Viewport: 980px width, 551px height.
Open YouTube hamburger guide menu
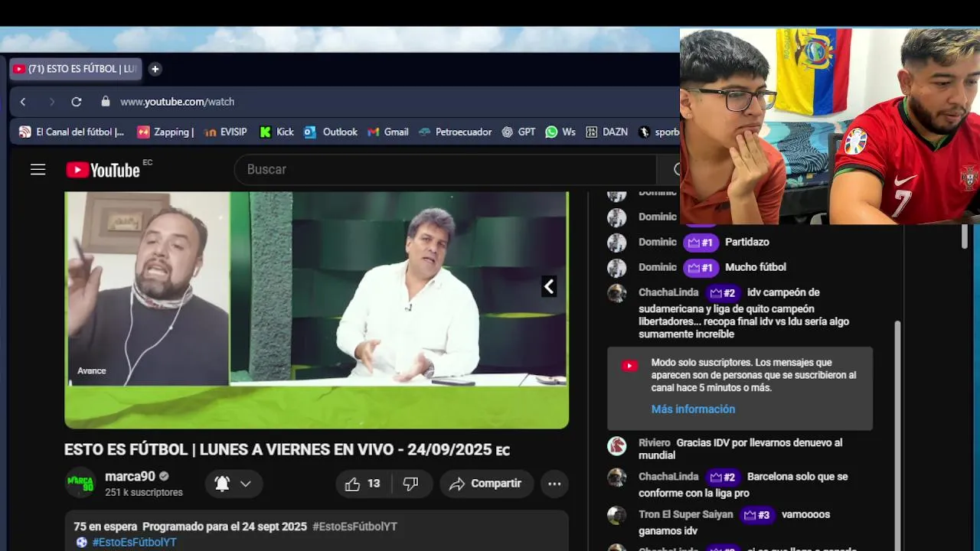(x=38, y=170)
